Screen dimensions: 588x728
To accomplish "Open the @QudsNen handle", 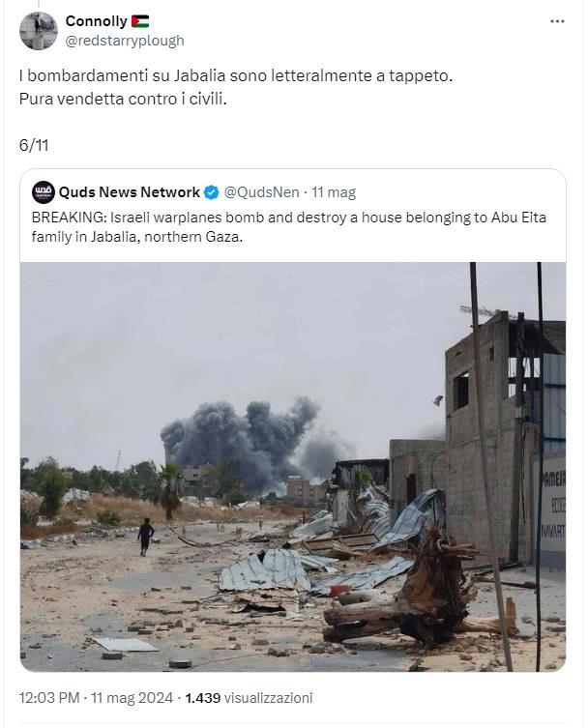I will tap(261, 192).
